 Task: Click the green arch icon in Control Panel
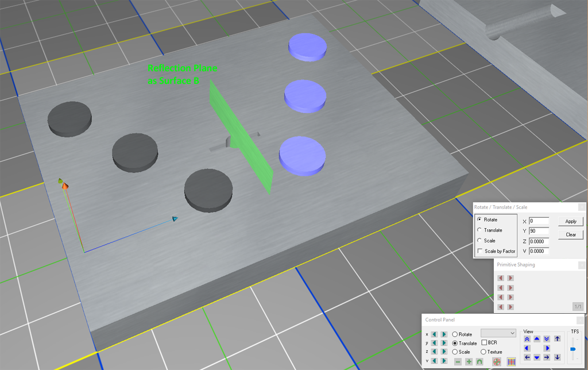tap(479, 361)
